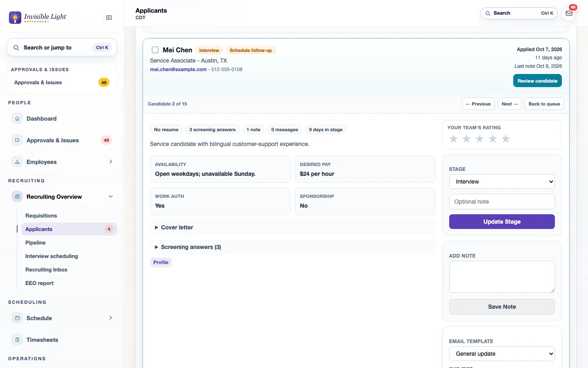The height and width of the screenshot is (368, 588).
Task: Click the top Search box
Action: point(519,13)
